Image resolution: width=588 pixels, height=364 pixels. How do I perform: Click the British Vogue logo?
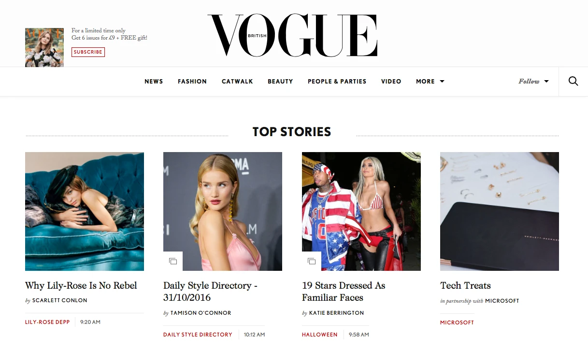coord(292,35)
